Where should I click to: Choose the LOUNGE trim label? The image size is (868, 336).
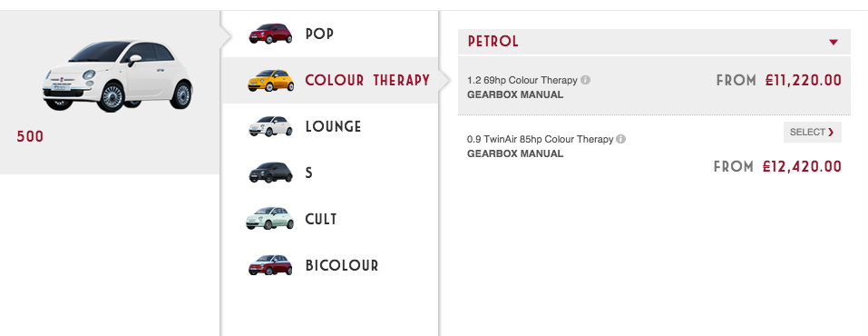coord(333,126)
